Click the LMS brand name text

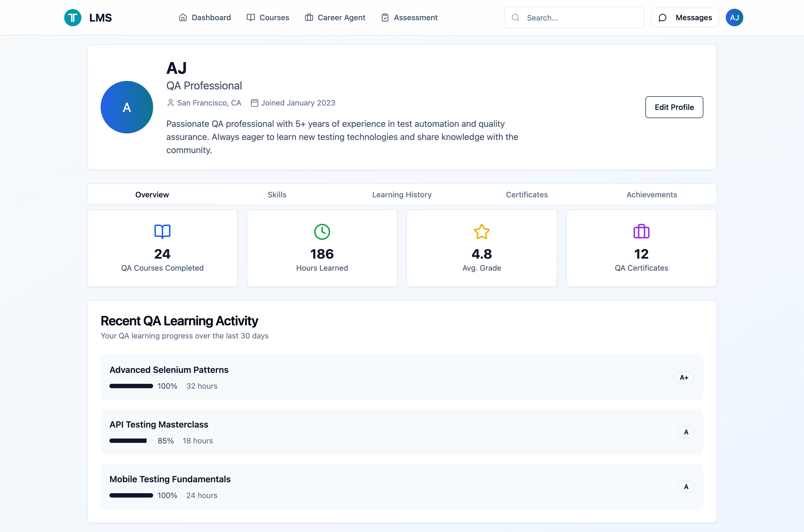100,18
